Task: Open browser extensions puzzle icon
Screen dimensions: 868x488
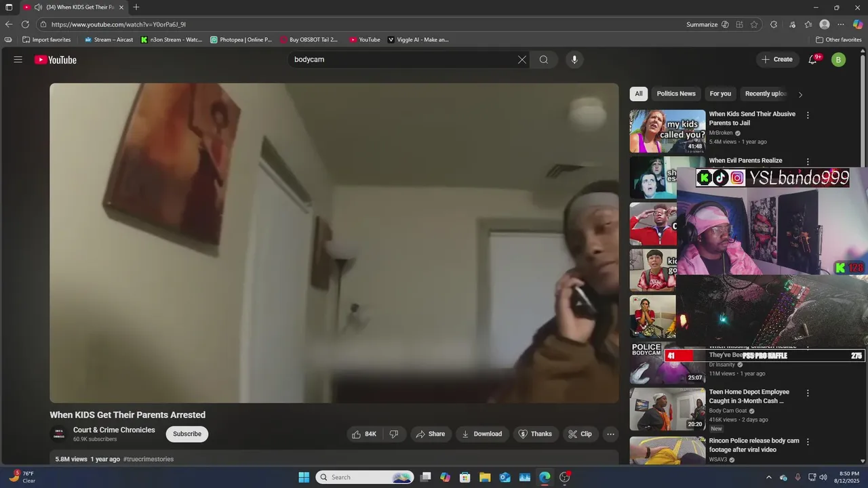Action: tap(774, 24)
